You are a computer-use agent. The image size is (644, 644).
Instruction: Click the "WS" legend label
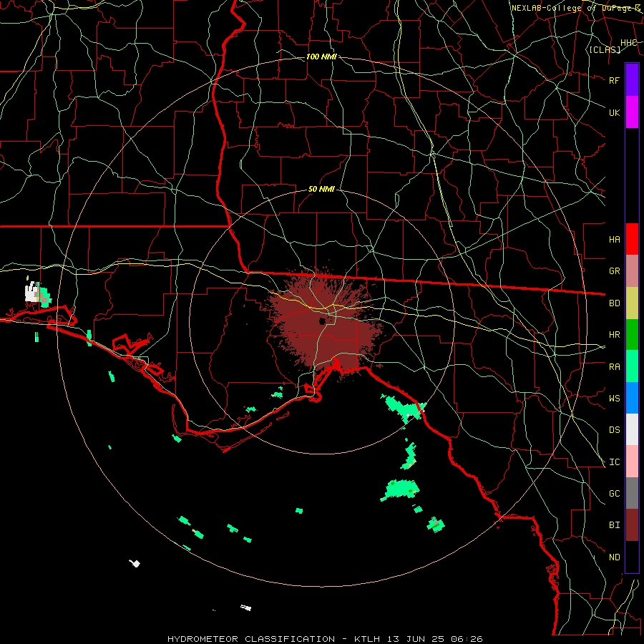point(614,399)
